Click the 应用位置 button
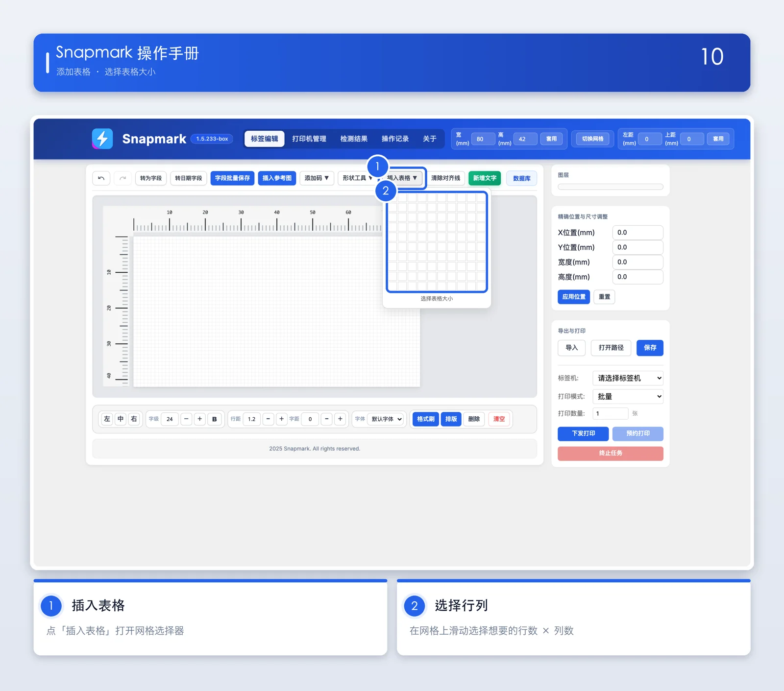784x691 pixels. [x=574, y=297]
